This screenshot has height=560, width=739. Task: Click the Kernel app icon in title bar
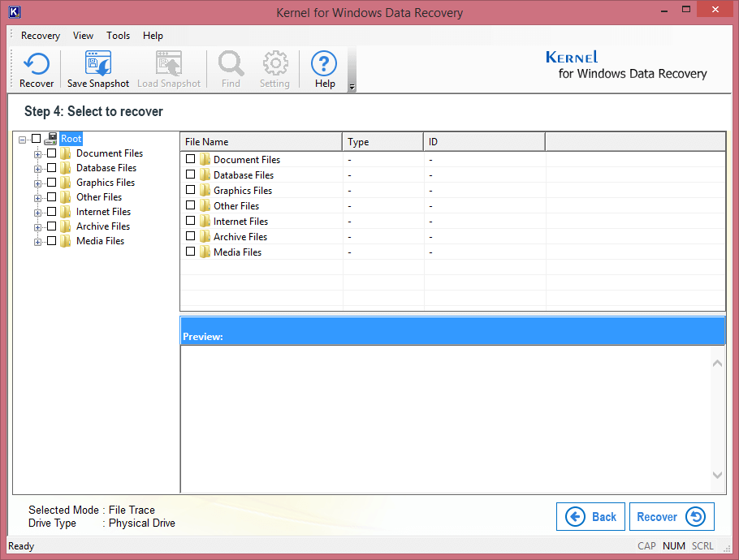tap(15, 12)
